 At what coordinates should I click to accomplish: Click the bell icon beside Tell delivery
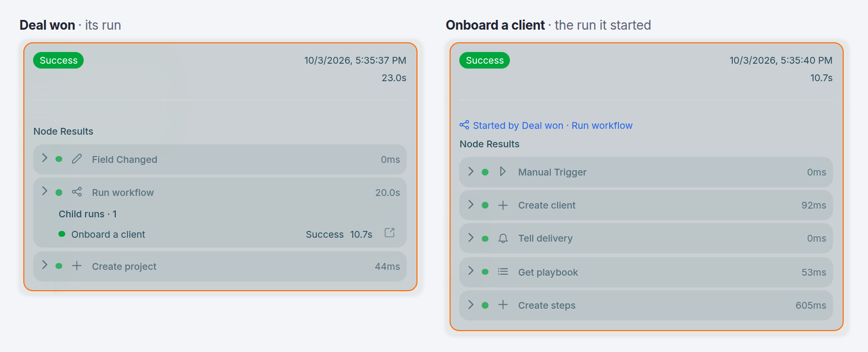tap(503, 238)
